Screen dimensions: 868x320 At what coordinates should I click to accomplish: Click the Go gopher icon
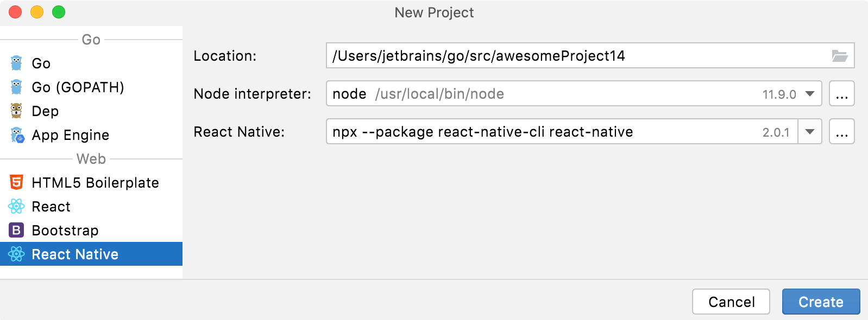(x=16, y=63)
